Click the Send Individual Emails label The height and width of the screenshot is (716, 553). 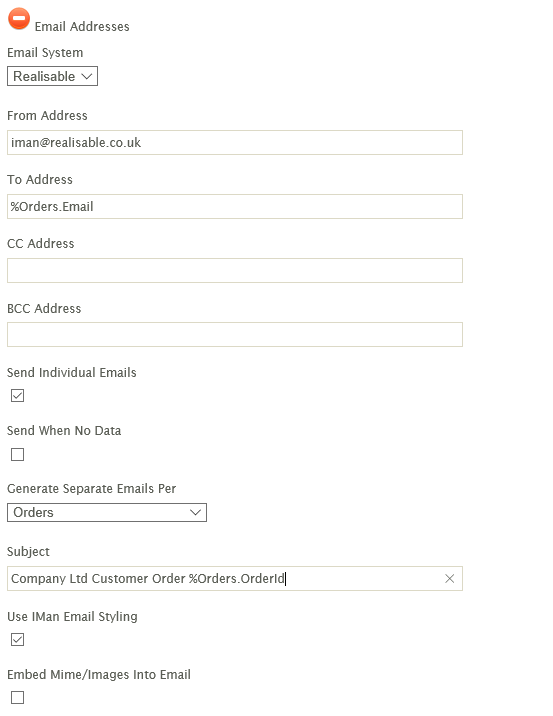[72, 373]
